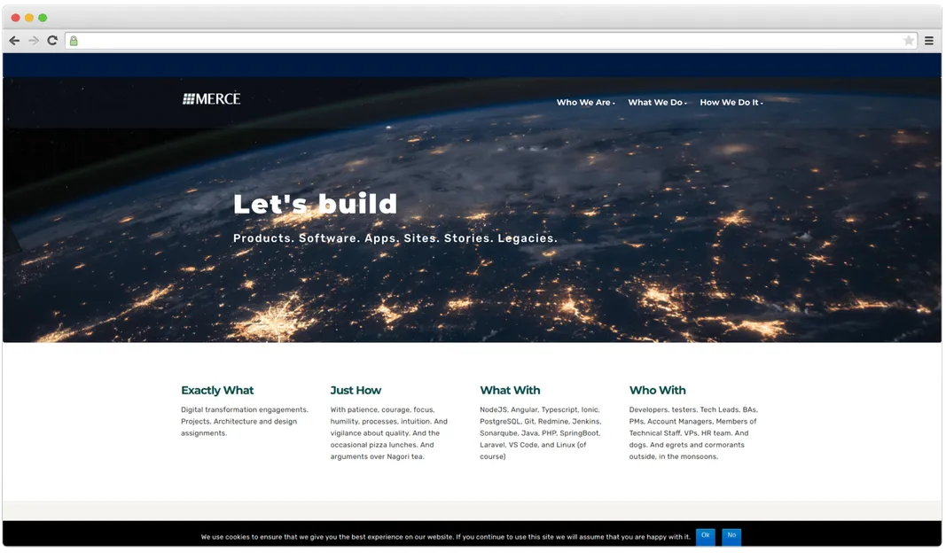Click the Merce logo
This screenshot has width=946, height=560.
(x=210, y=98)
